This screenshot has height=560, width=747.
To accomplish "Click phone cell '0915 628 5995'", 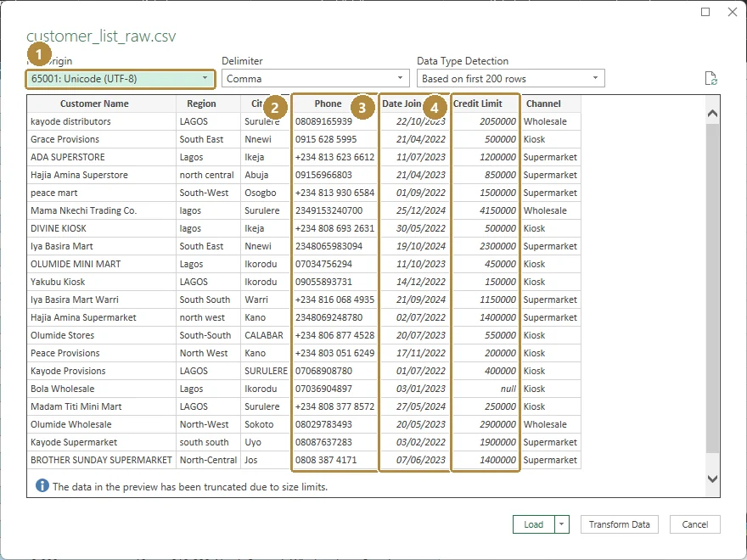I will [335, 139].
